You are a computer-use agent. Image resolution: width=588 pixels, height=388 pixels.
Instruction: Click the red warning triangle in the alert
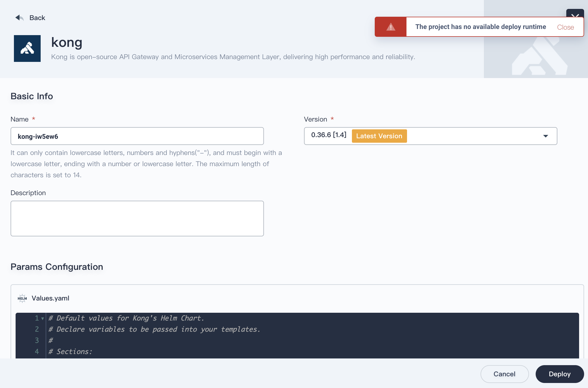[x=391, y=27]
